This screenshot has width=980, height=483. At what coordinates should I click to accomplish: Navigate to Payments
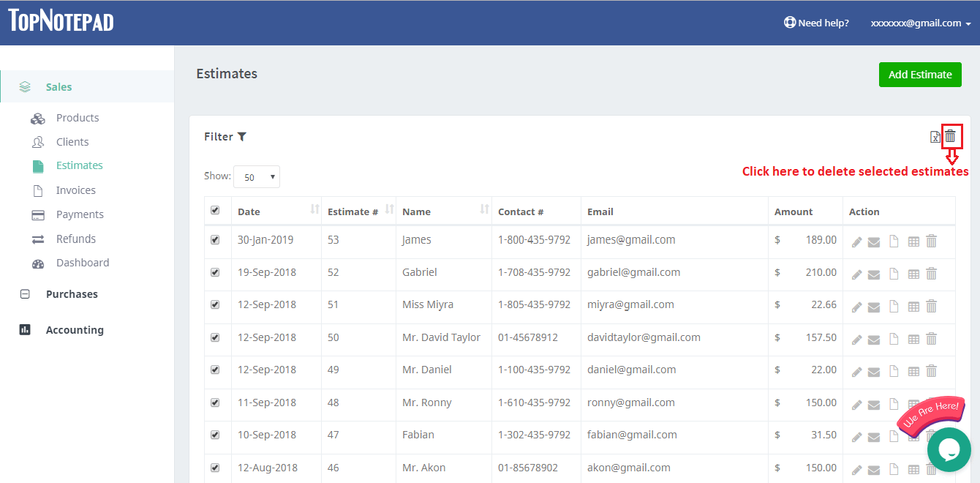pos(80,214)
